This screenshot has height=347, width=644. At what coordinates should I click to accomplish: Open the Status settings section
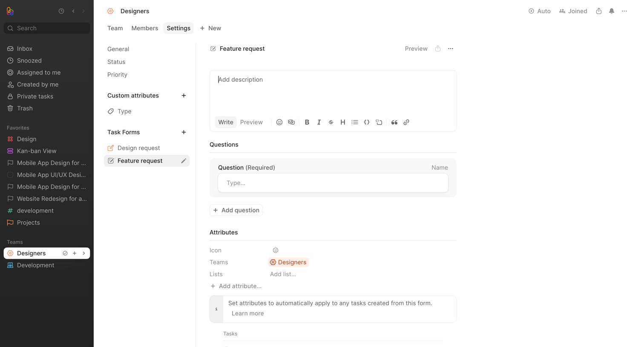116,62
